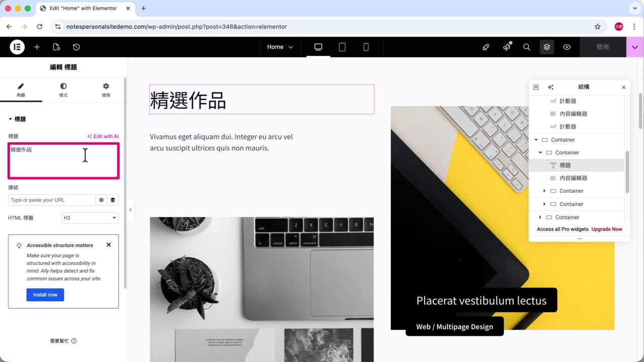
Task: Click the Edit with AI link
Action: 103,136
